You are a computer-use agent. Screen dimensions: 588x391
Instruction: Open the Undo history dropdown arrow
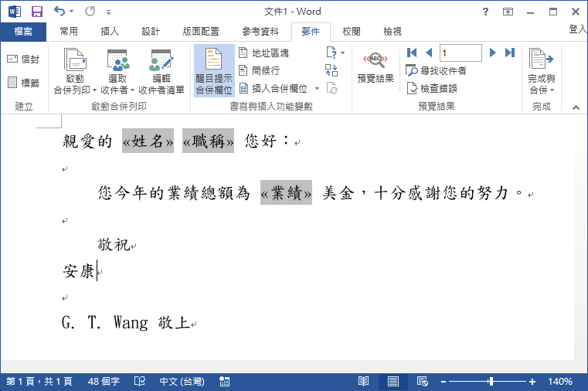coord(71,12)
